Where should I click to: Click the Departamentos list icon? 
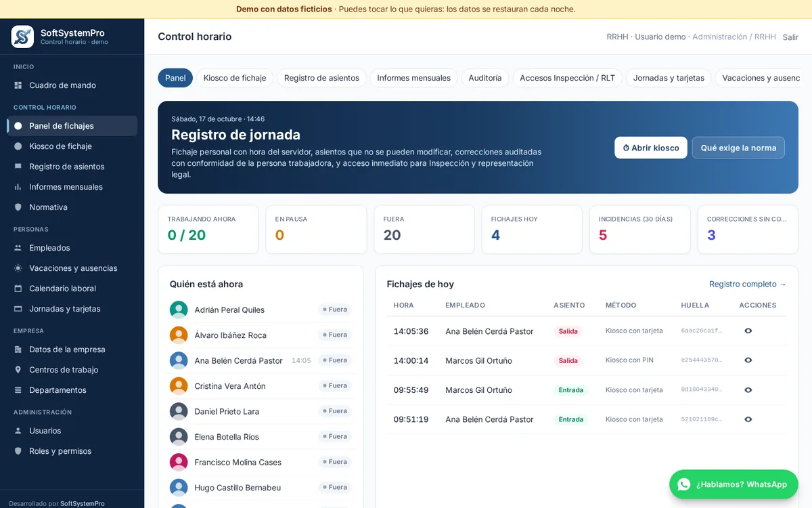18,390
